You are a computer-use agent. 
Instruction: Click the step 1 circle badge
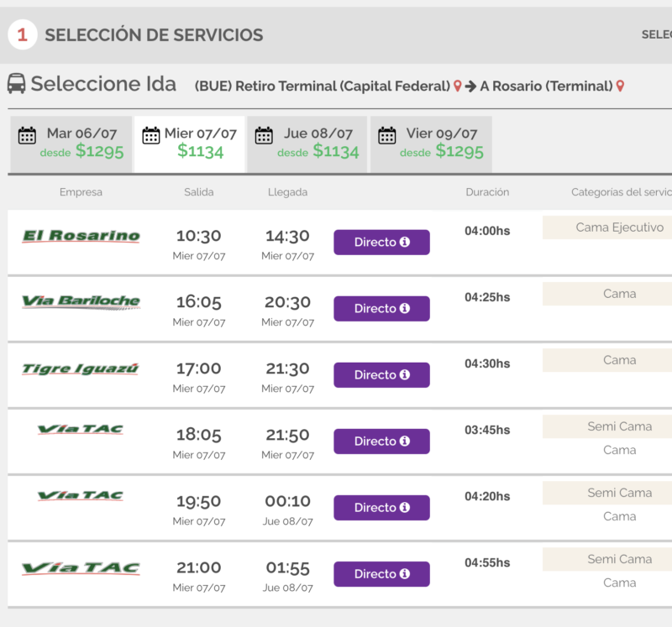[23, 34]
